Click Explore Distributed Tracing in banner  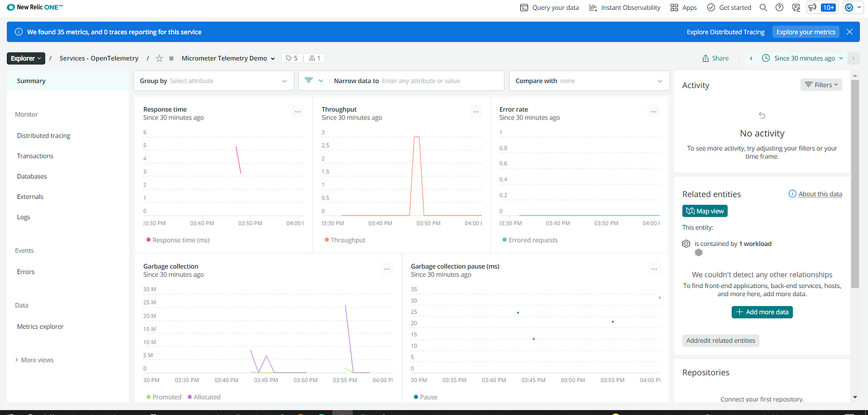(725, 32)
